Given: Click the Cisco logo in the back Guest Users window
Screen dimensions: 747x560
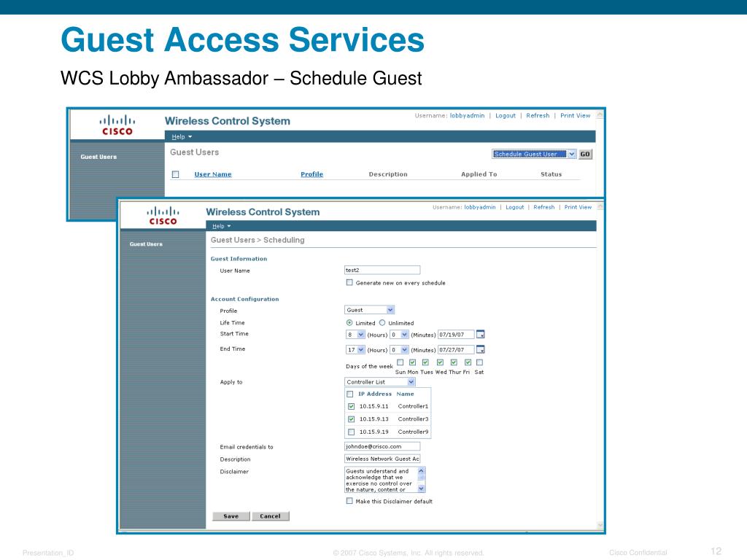Looking at the screenshot, I should [117, 125].
